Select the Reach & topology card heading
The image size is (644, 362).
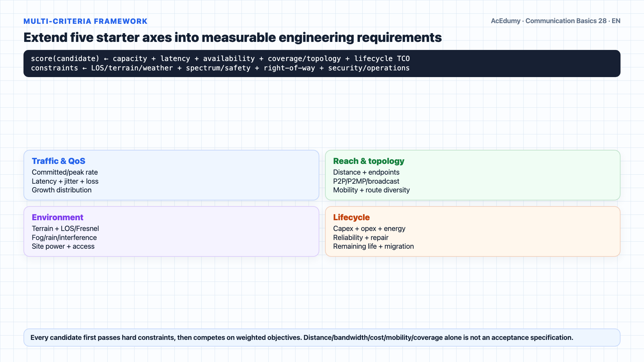point(369,161)
